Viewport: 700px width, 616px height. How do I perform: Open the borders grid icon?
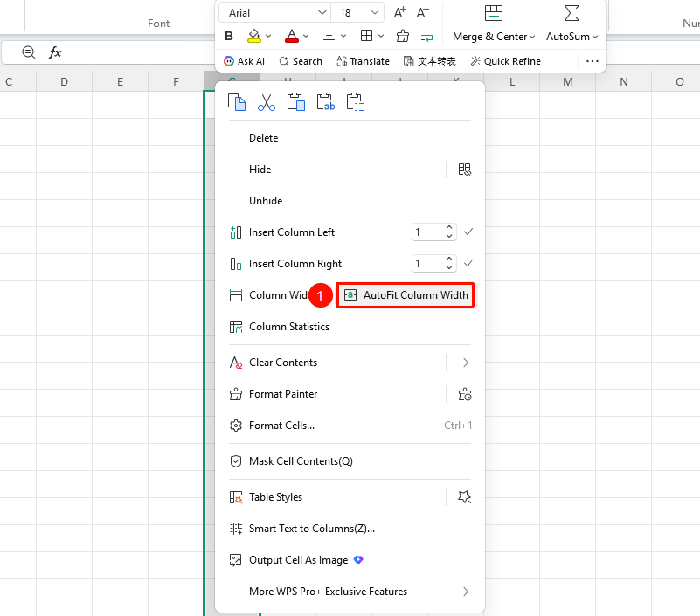tap(366, 35)
